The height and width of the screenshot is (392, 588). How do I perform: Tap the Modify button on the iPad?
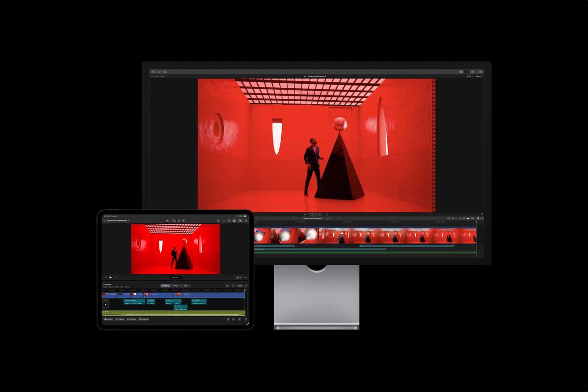(144, 319)
